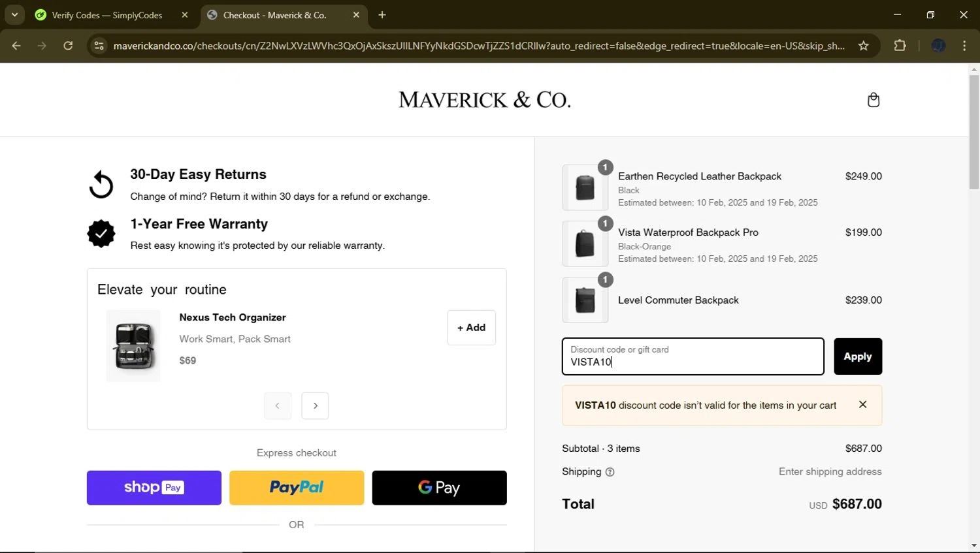
Task: Bookmark this page with the star icon
Action: pos(864,46)
